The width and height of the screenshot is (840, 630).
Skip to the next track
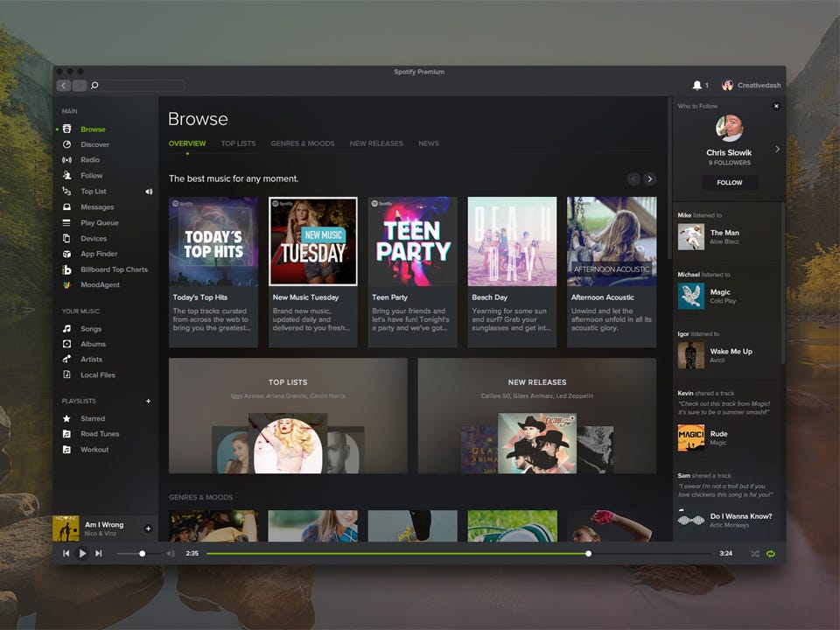99,553
